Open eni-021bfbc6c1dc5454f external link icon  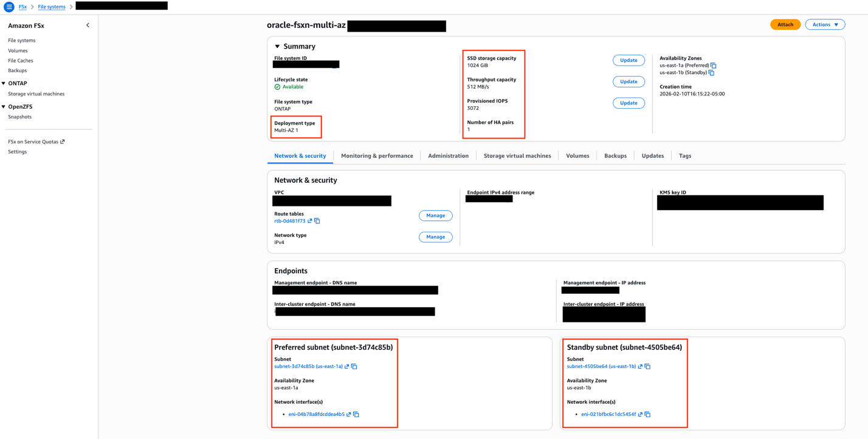(640, 415)
